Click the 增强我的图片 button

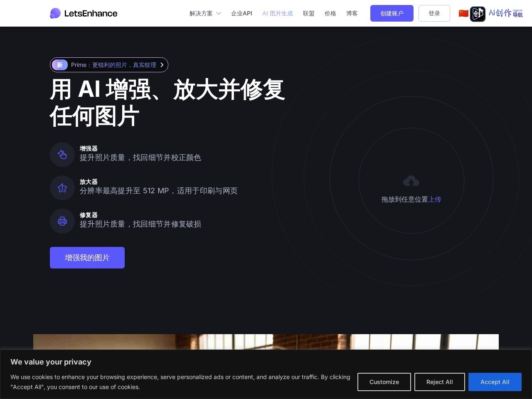tap(87, 258)
